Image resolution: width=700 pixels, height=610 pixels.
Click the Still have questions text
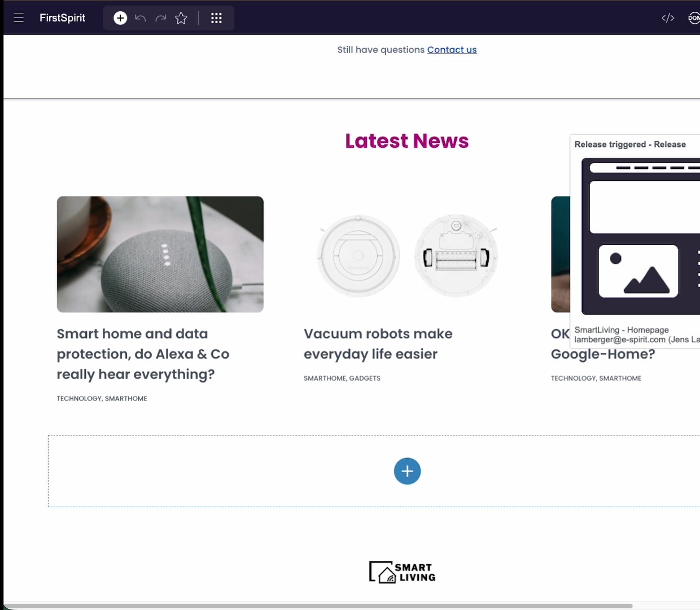click(x=380, y=50)
